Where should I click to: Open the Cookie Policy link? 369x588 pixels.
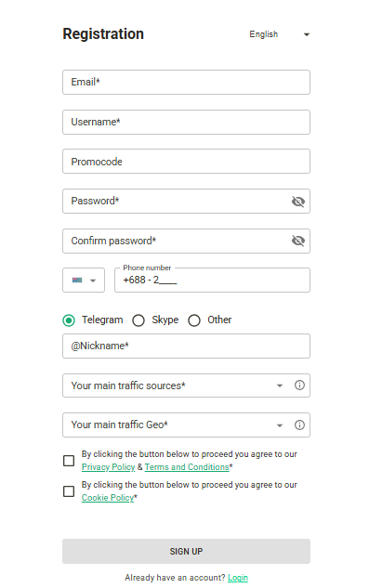(x=108, y=498)
